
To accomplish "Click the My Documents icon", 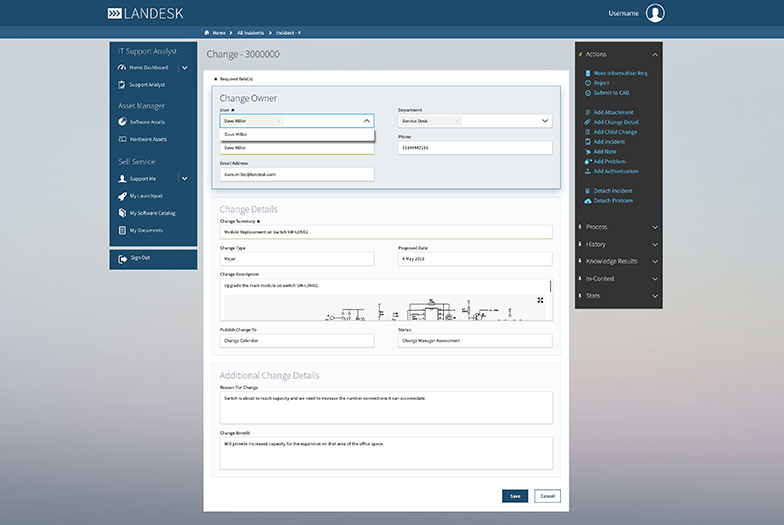I will pyautogui.click(x=122, y=230).
